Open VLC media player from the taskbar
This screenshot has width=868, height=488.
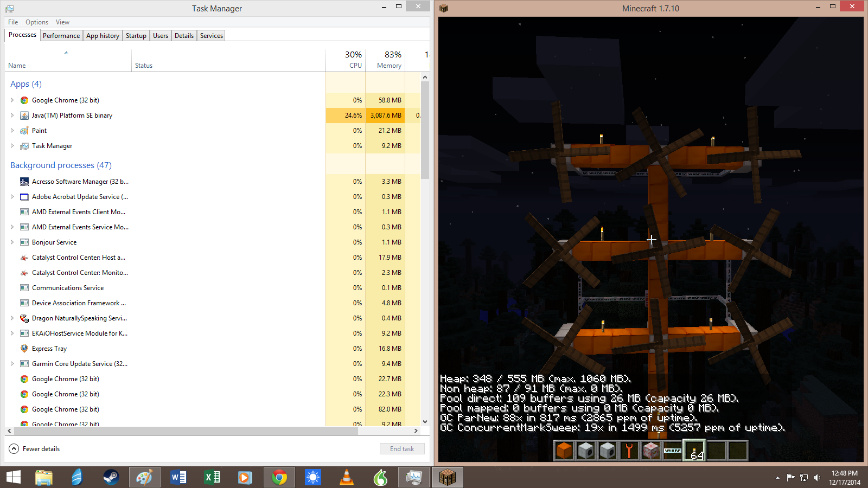[x=346, y=477]
